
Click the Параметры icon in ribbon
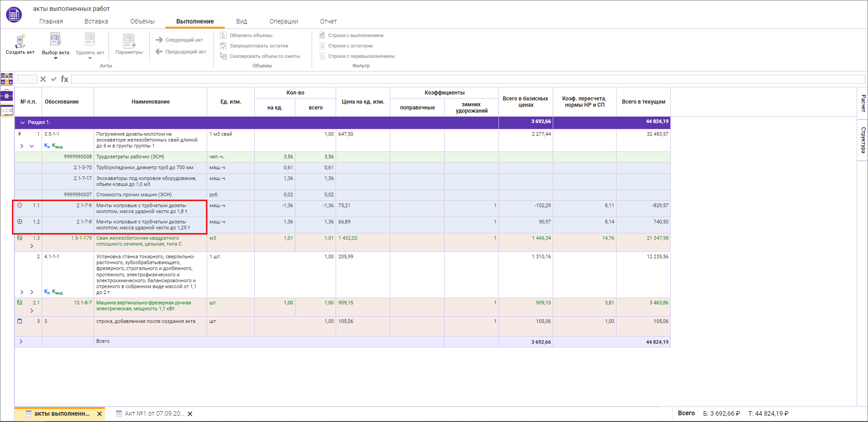click(x=129, y=42)
